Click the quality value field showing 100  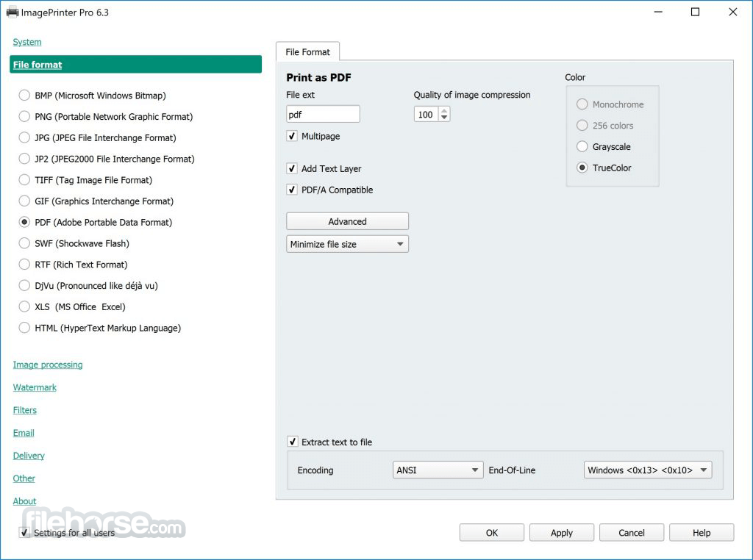tap(426, 114)
